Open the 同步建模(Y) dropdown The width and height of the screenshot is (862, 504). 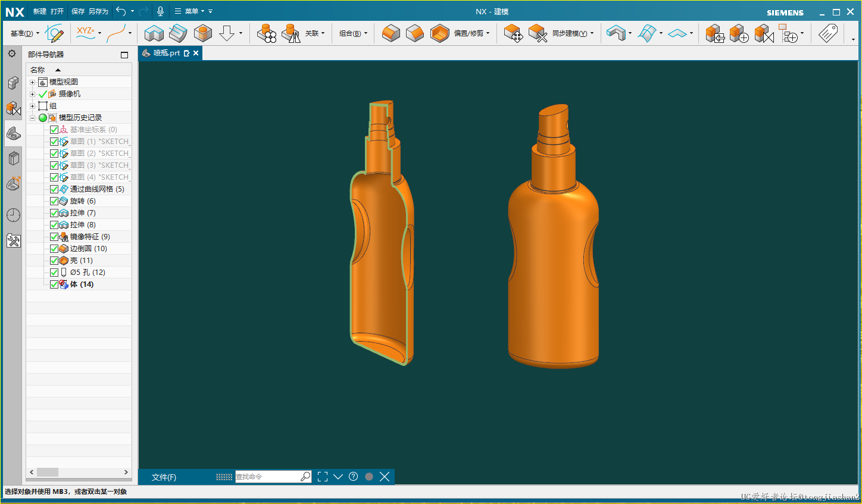coord(573,33)
